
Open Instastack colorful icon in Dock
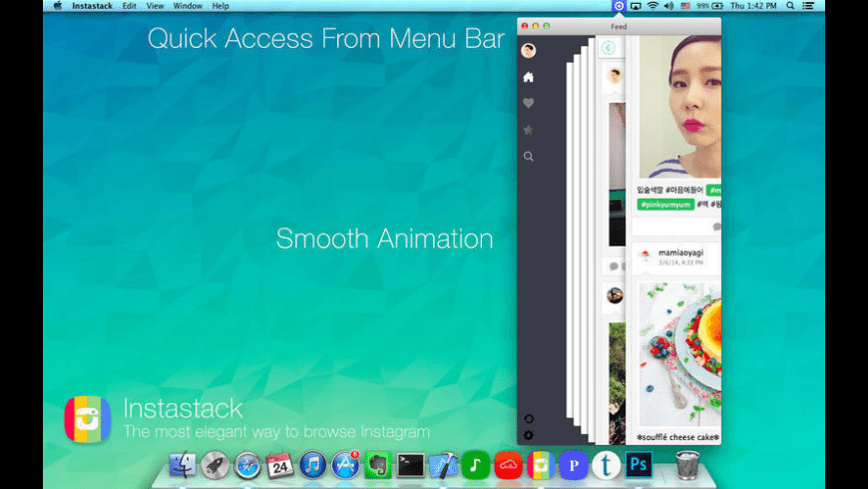(x=541, y=465)
